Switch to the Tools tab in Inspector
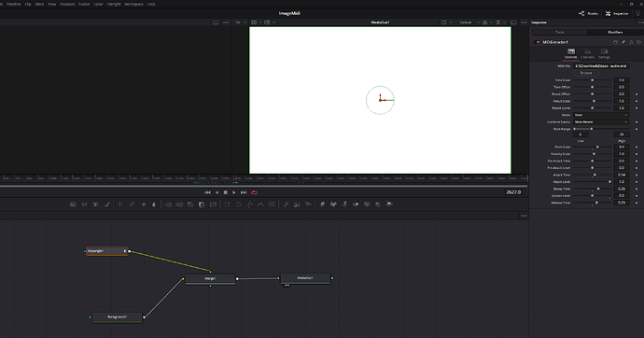Screen dimensions: 644x338 tap(559, 32)
